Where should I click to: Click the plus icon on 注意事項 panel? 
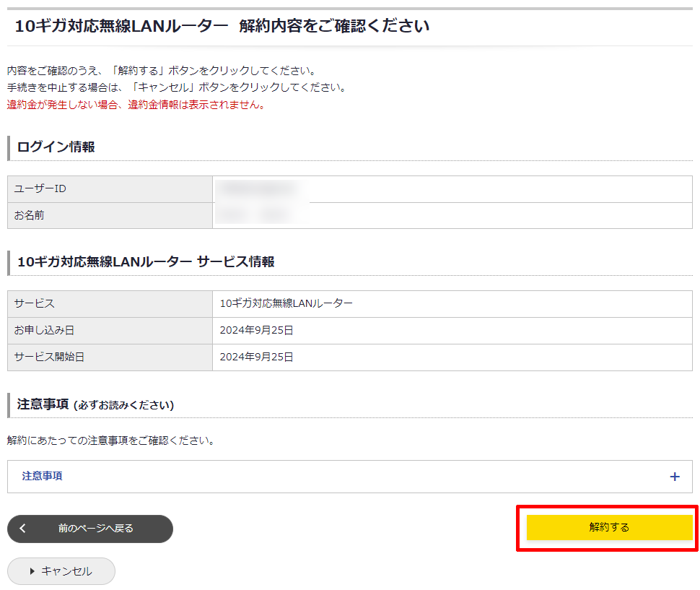pyautogui.click(x=675, y=477)
